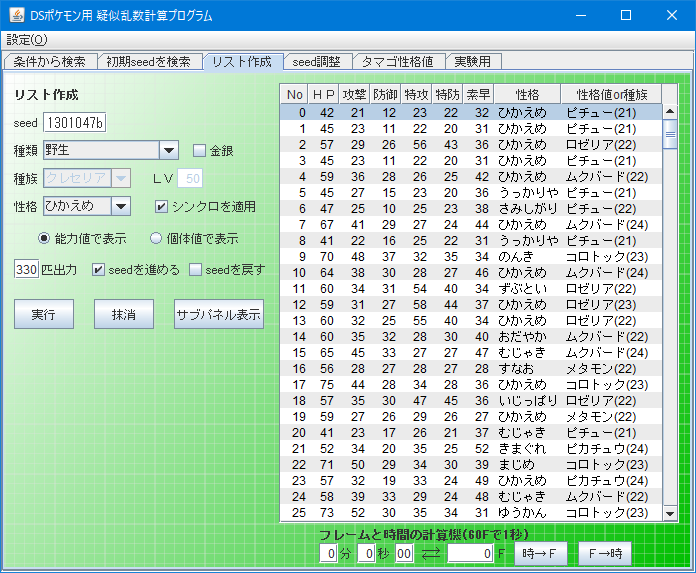Click the 時→F convert button
Viewport: 696px width, 573px height.
(541, 553)
